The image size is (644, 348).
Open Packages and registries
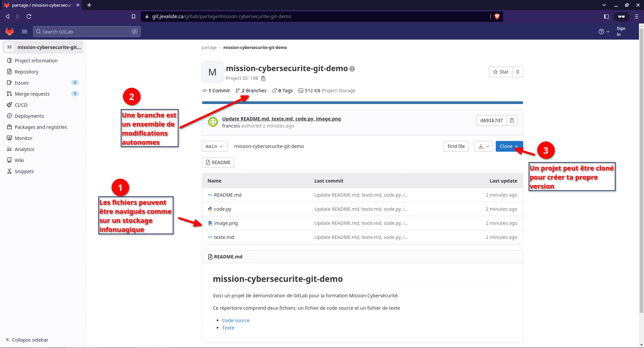[41, 127]
